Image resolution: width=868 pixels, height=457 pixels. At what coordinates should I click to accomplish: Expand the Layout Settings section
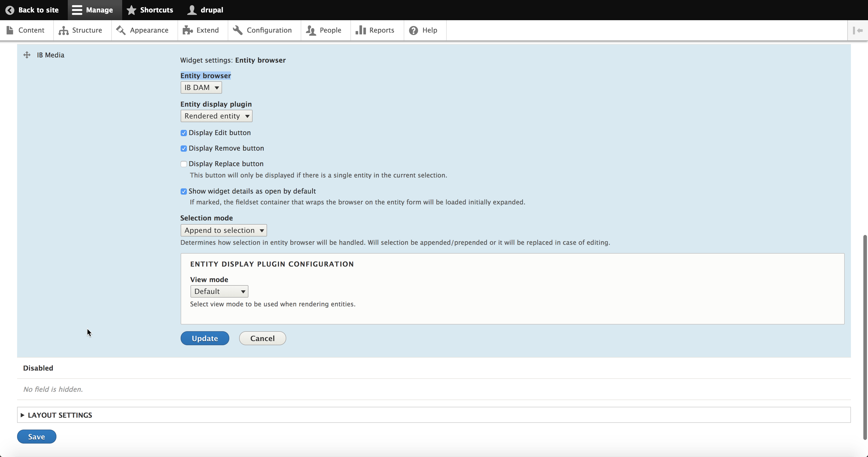(60, 415)
